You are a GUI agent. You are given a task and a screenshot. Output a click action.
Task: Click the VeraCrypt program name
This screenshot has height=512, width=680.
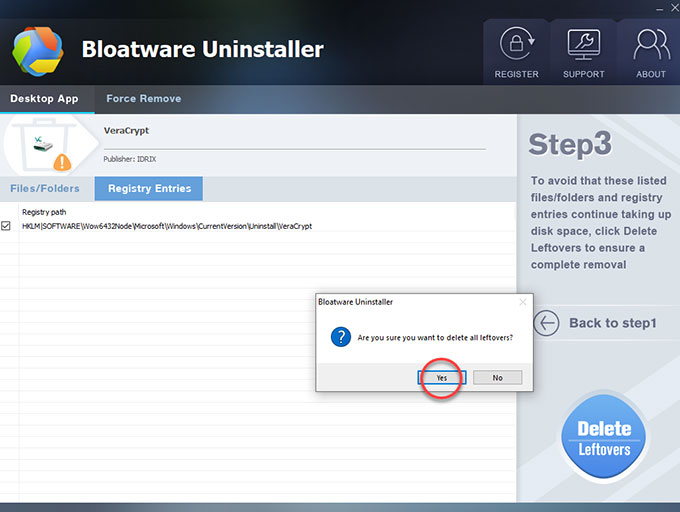(126, 130)
